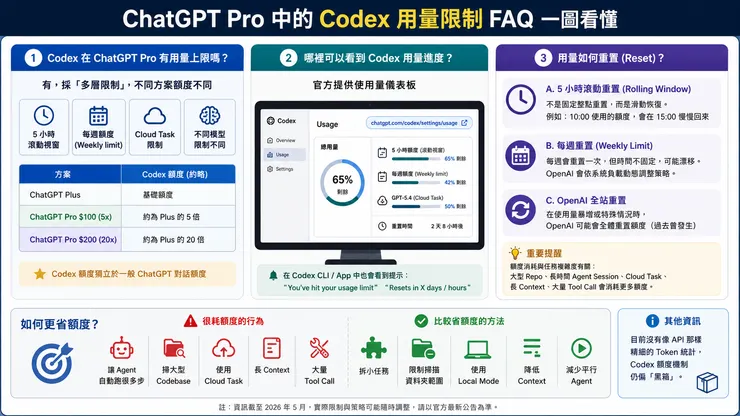Click the external-link icon in the usage URL
The width and height of the screenshot is (740, 416).
click(464, 123)
